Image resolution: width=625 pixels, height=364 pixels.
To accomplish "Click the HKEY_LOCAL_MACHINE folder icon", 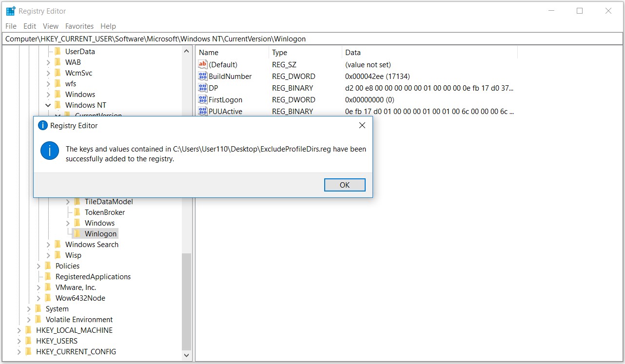I will click(29, 330).
